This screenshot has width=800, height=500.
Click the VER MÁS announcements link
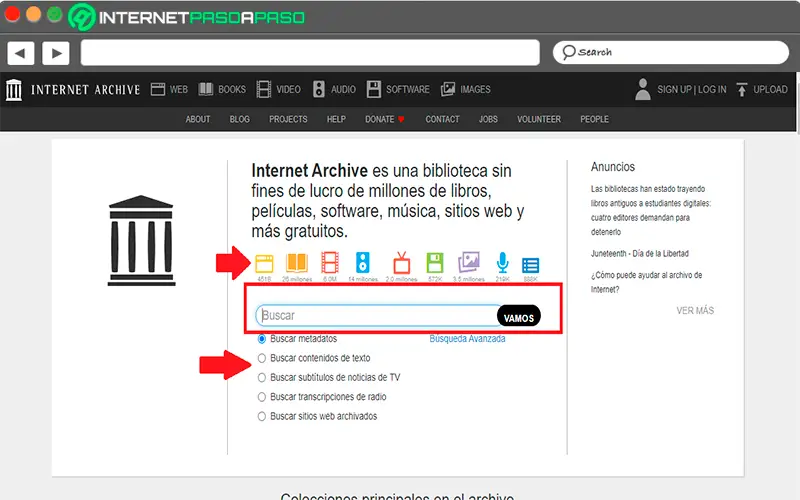click(x=695, y=311)
